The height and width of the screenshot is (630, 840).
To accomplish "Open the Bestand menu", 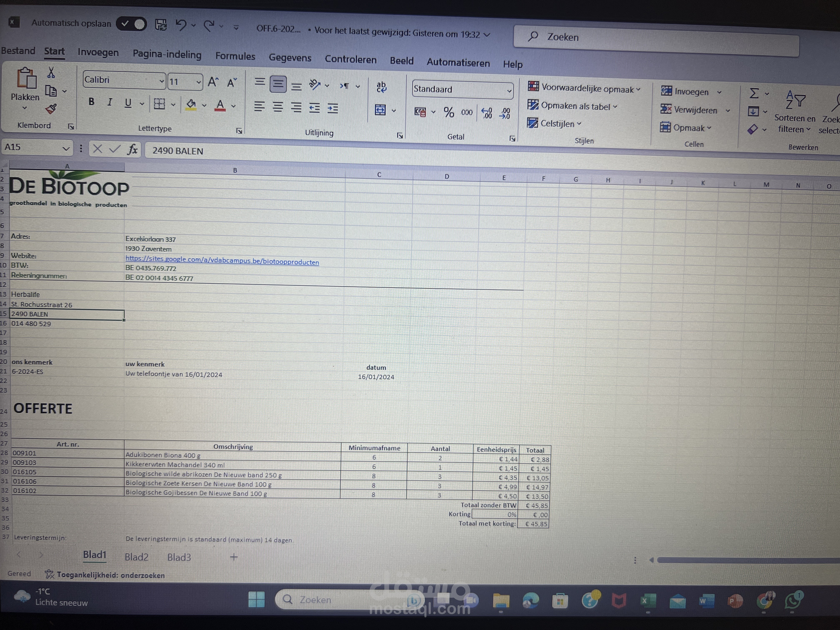I will pyautogui.click(x=18, y=50).
